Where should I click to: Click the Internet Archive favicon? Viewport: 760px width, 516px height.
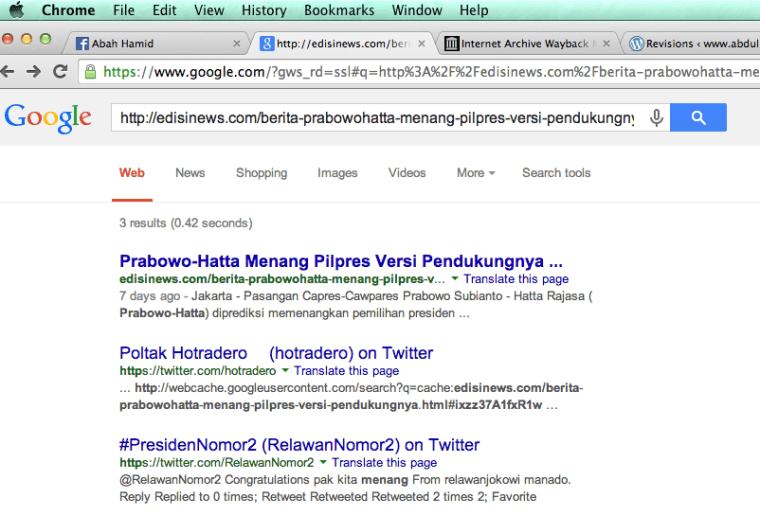(451, 44)
